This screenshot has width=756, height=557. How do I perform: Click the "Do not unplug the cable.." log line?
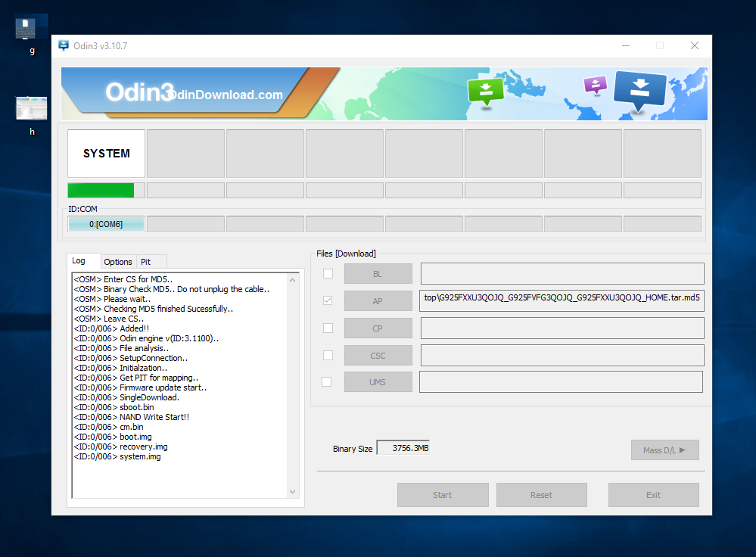[x=172, y=289]
